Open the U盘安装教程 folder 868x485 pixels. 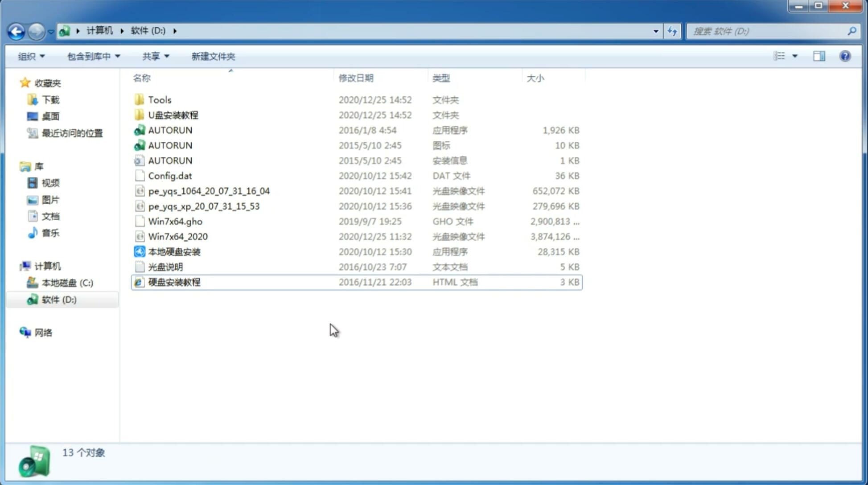[x=173, y=115]
